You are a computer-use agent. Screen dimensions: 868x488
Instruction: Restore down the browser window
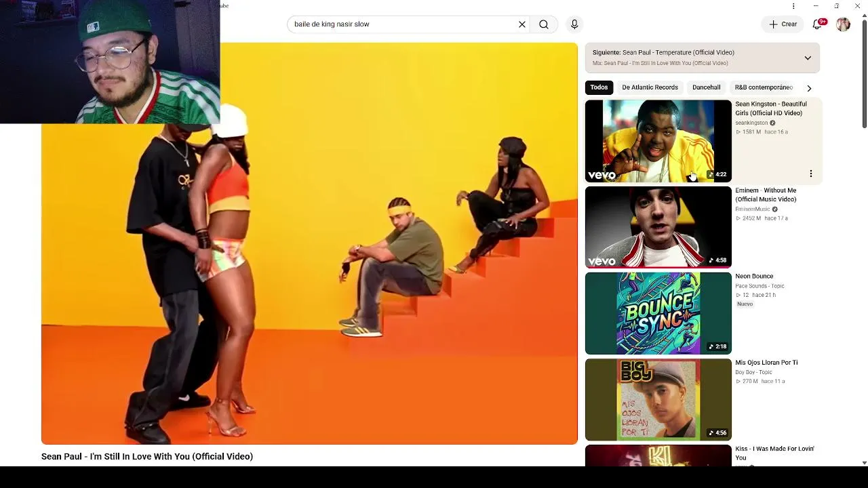837,6
